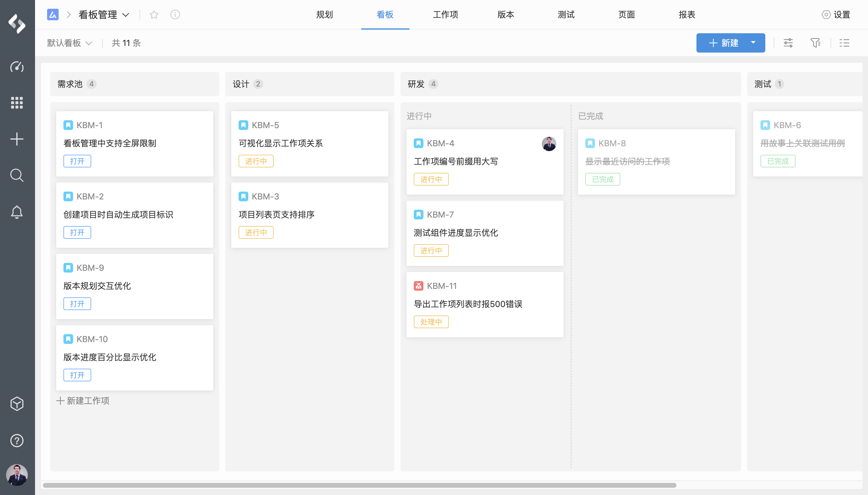Expand the 看板管理 project dropdown
The image size is (868, 495).
[x=126, y=15]
